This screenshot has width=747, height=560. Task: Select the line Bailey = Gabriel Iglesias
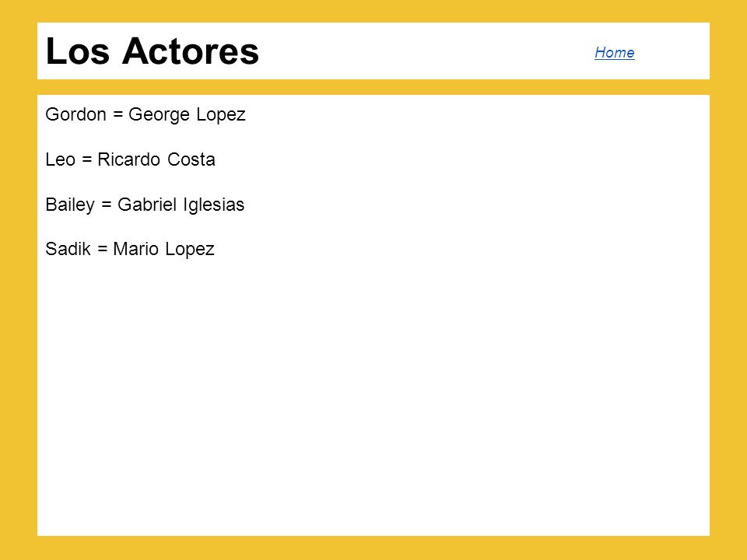click(145, 205)
